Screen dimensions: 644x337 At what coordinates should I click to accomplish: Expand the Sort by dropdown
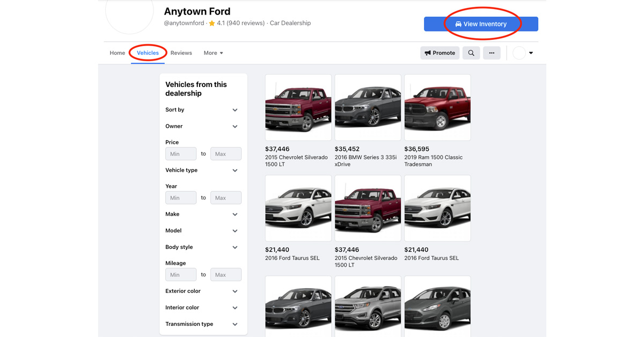pos(235,109)
